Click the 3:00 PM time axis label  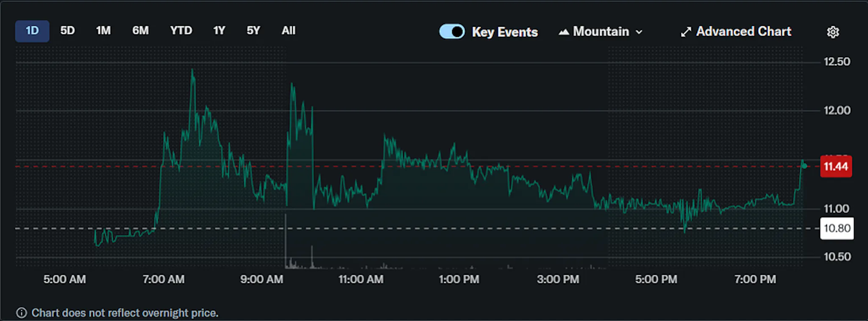tap(558, 279)
